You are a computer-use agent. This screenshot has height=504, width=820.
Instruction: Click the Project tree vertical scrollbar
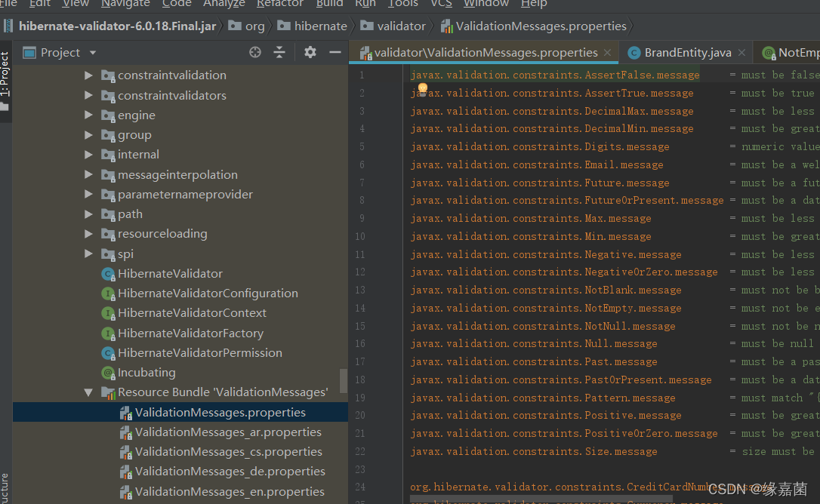point(344,380)
